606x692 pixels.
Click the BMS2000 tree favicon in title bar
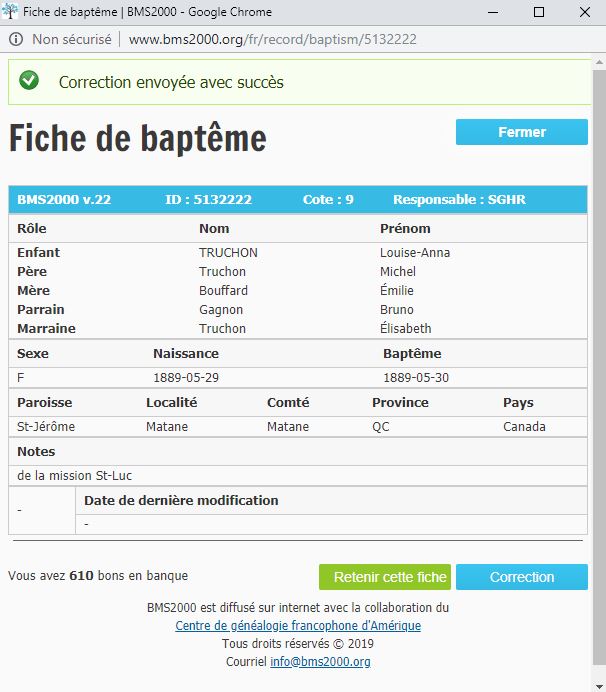[10, 11]
